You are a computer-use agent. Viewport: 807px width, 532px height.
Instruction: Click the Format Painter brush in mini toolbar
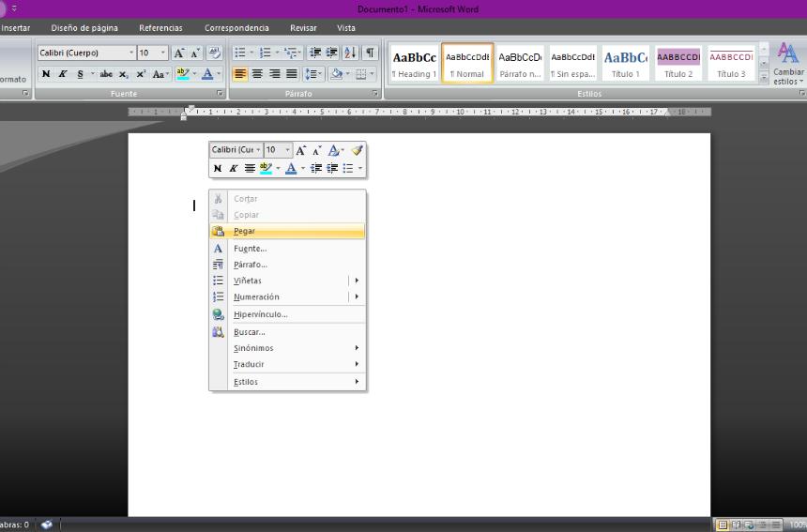coord(357,150)
